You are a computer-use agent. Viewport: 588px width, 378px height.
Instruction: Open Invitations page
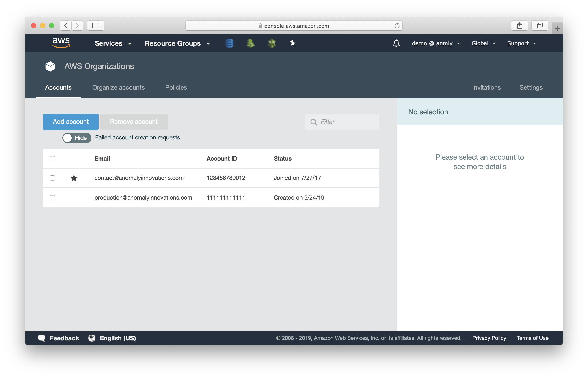pyautogui.click(x=486, y=87)
